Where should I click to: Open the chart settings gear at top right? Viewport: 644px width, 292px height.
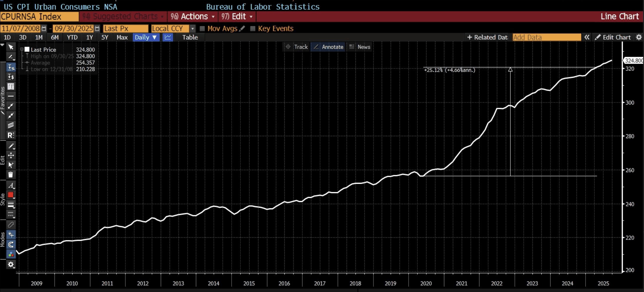639,37
